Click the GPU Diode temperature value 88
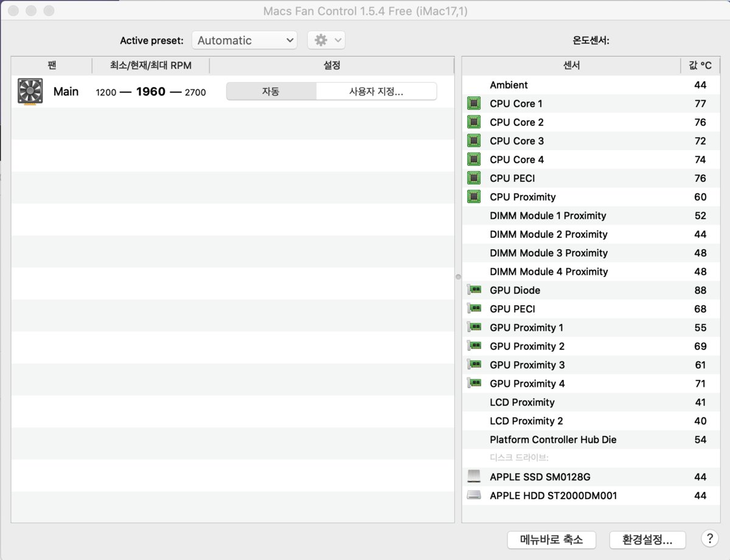730x560 pixels. tap(700, 291)
